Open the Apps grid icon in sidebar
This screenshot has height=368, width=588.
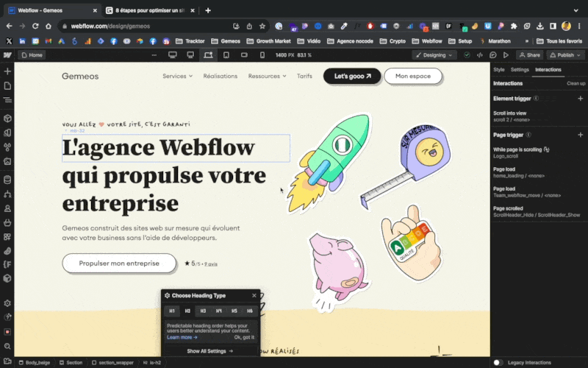point(7,236)
